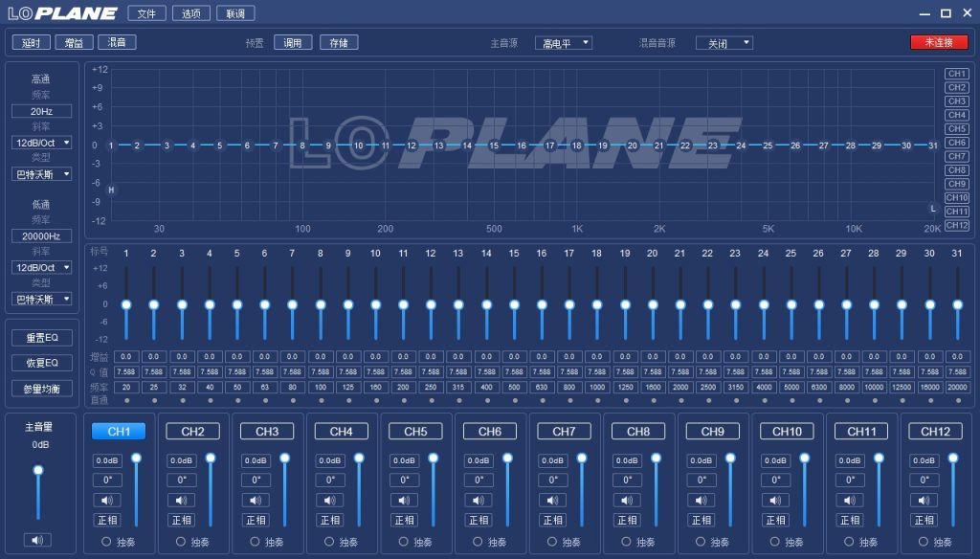The width and height of the screenshot is (980, 559).
Task: Open the 联调 menu
Action: pos(235,13)
